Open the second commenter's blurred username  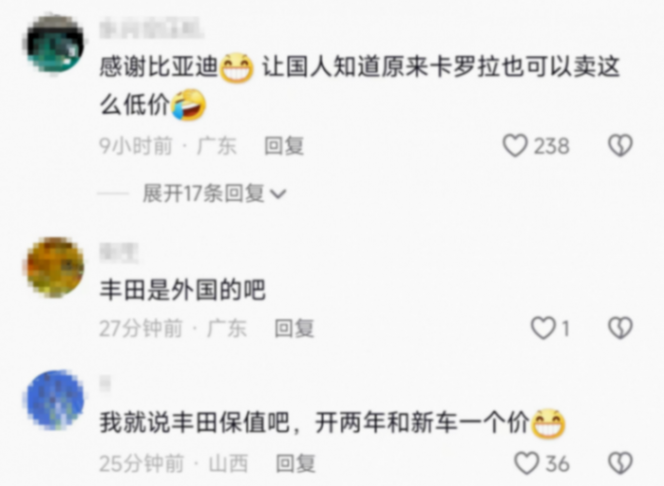119,253
